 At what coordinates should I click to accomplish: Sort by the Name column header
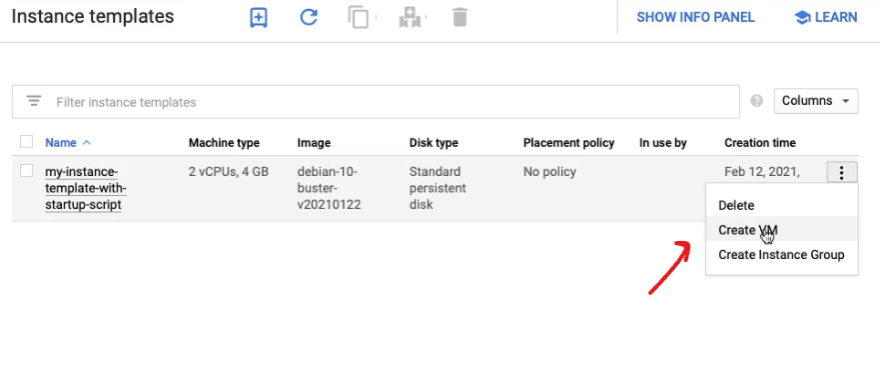61,143
